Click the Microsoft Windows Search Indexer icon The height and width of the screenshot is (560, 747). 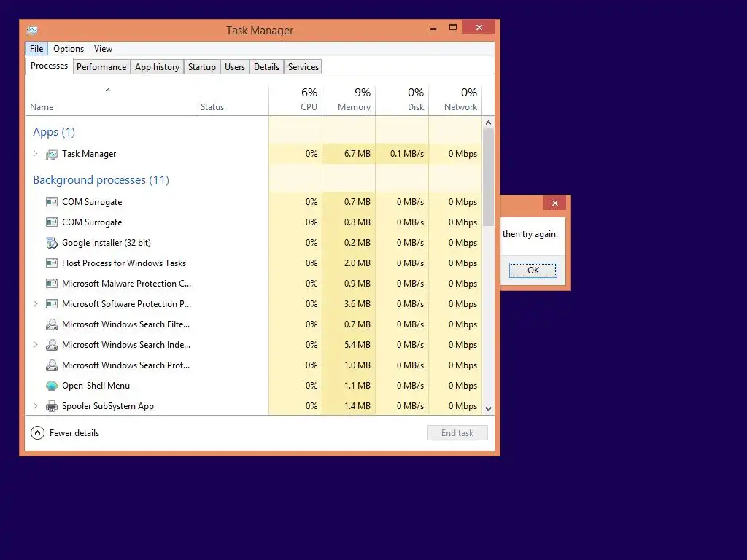(x=52, y=345)
